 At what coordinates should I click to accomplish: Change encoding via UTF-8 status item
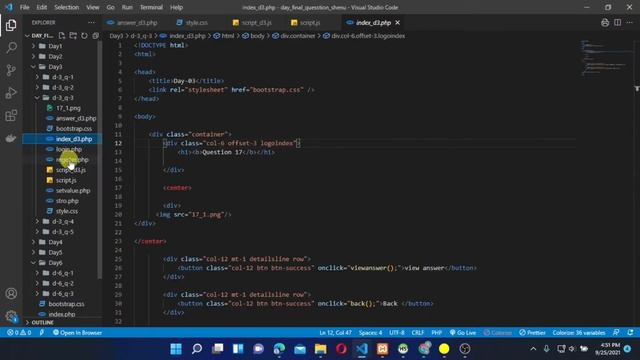(396, 333)
